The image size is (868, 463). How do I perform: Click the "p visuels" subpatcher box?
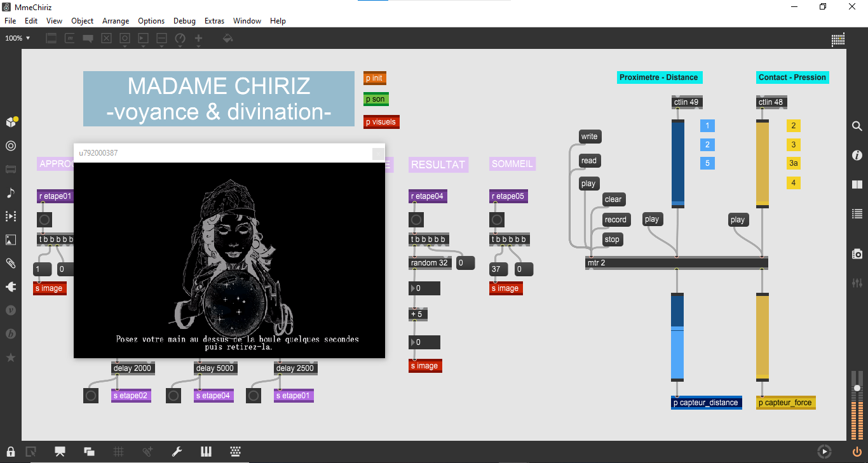[x=381, y=122]
